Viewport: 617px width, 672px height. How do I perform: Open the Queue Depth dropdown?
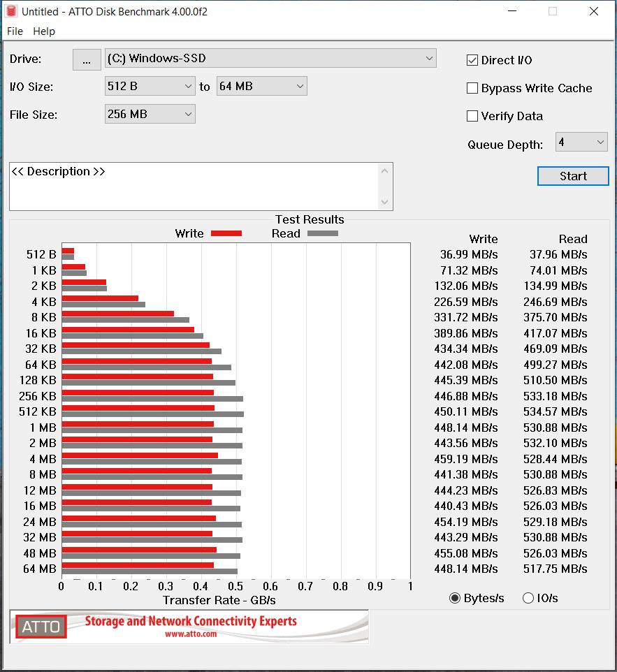(x=581, y=142)
